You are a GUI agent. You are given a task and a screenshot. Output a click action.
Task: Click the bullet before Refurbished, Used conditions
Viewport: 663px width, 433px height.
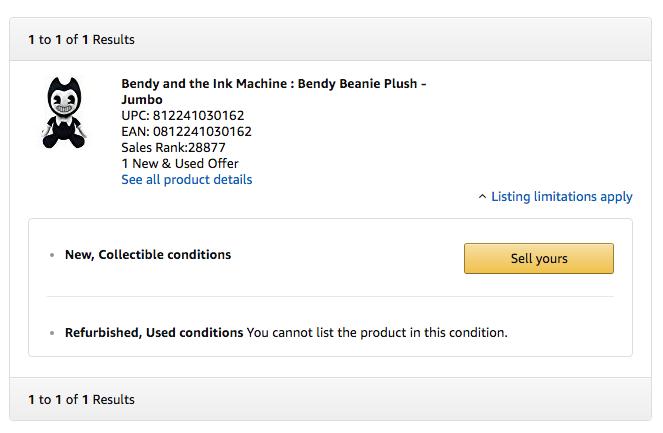coord(52,333)
